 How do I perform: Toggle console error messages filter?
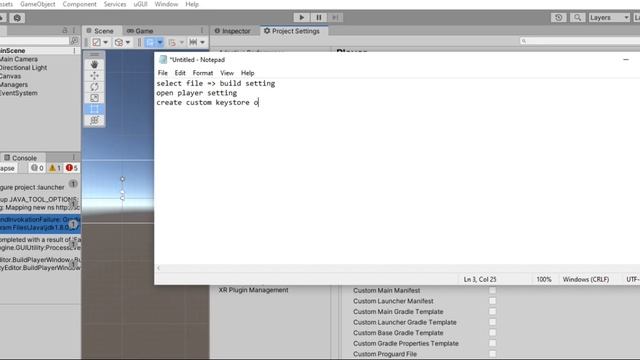click(72, 168)
